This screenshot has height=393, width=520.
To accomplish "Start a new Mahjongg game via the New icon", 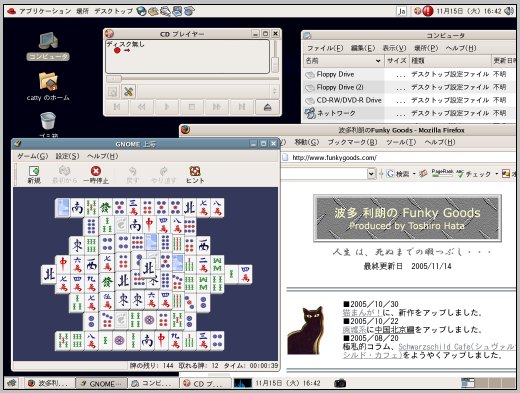I will point(34,171).
